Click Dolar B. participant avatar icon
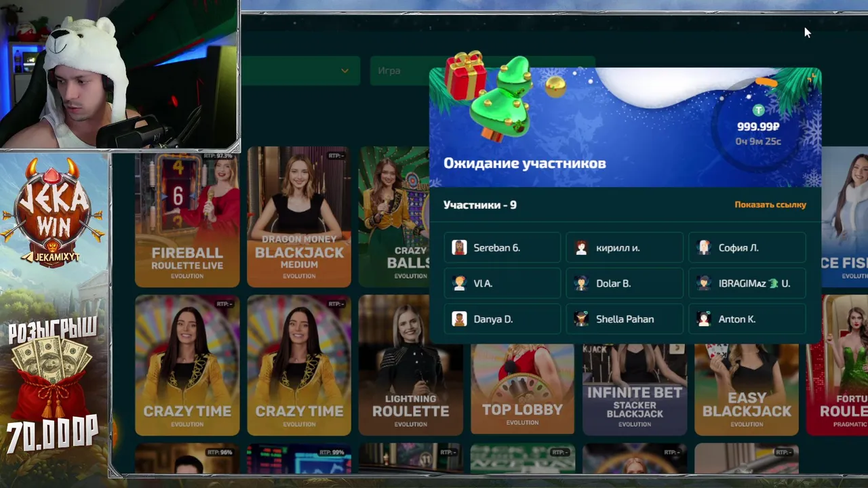Image resolution: width=868 pixels, height=488 pixels. click(581, 283)
